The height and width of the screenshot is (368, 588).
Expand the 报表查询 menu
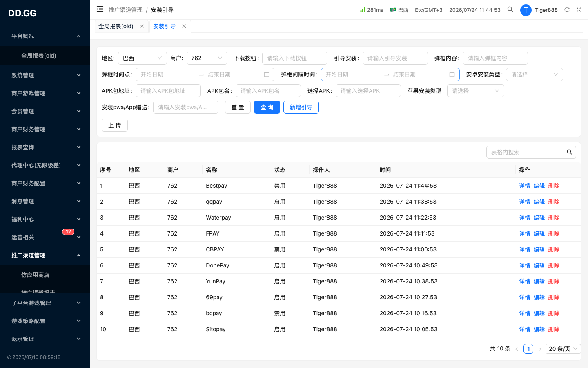tap(45, 147)
